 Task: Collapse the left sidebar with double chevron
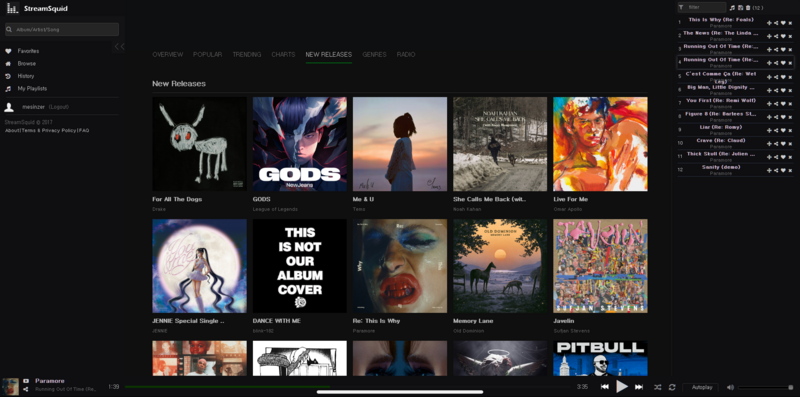[119, 47]
